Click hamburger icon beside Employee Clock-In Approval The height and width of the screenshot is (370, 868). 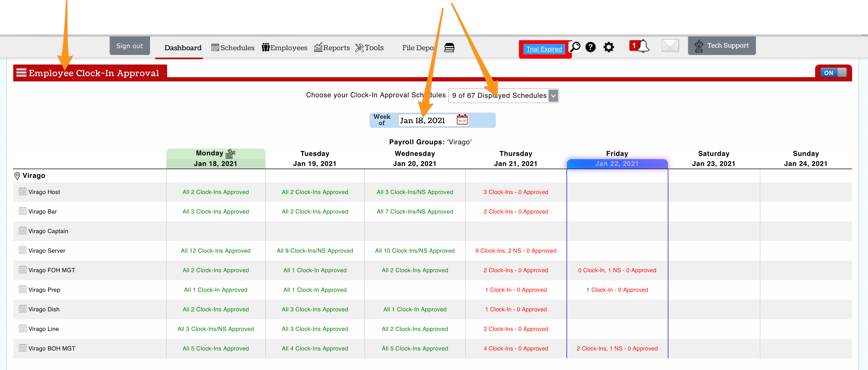tap(21, 73)
